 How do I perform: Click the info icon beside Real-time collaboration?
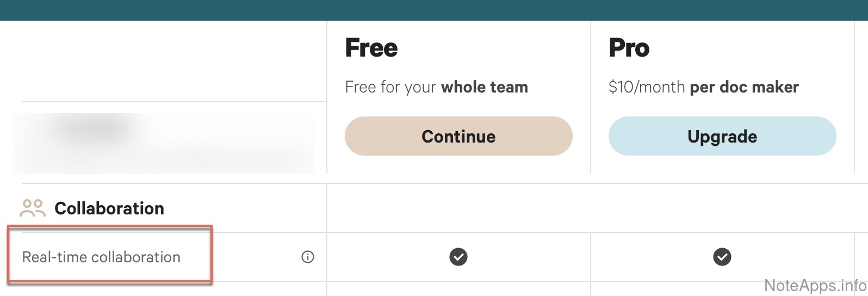tap(308, 257)
